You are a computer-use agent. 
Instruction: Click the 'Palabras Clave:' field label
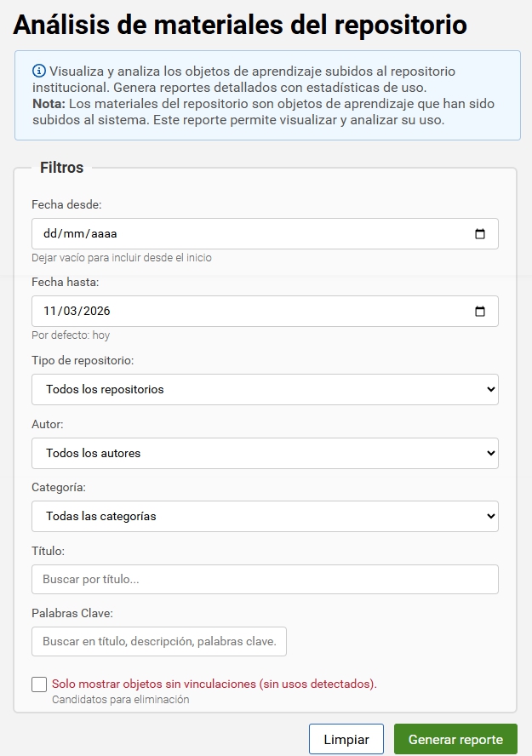[72, 613]
